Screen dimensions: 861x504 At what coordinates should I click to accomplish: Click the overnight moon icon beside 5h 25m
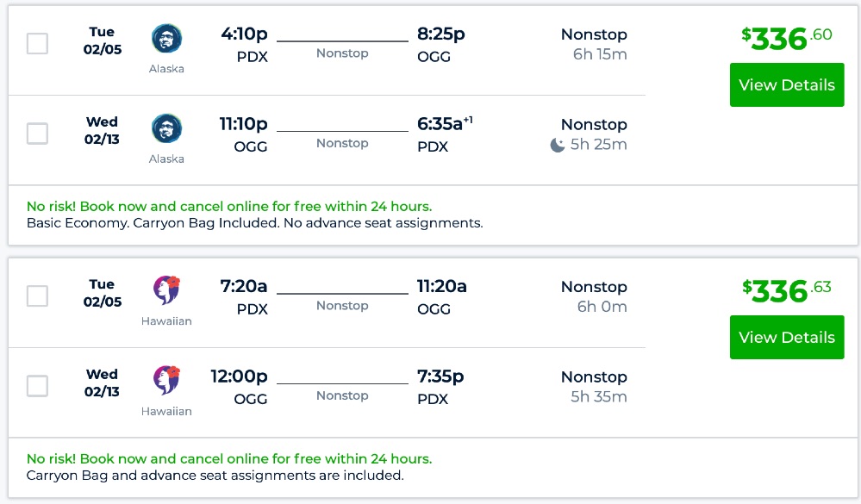pos(558,145)
